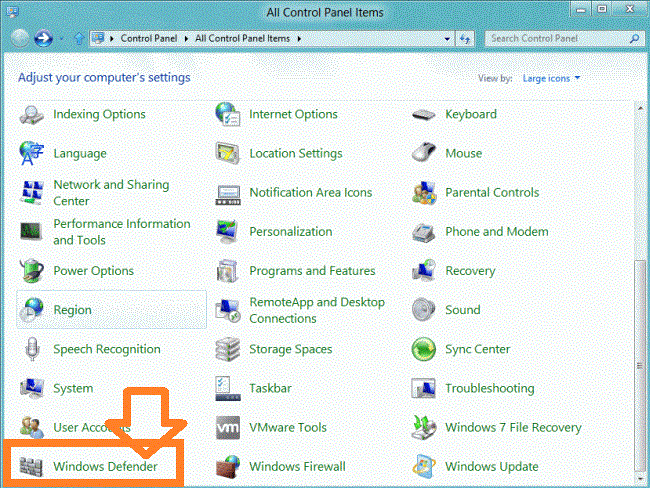Open the Indexing Options icon
This screenshot has height=488, width=650.
tap(32, 115)
